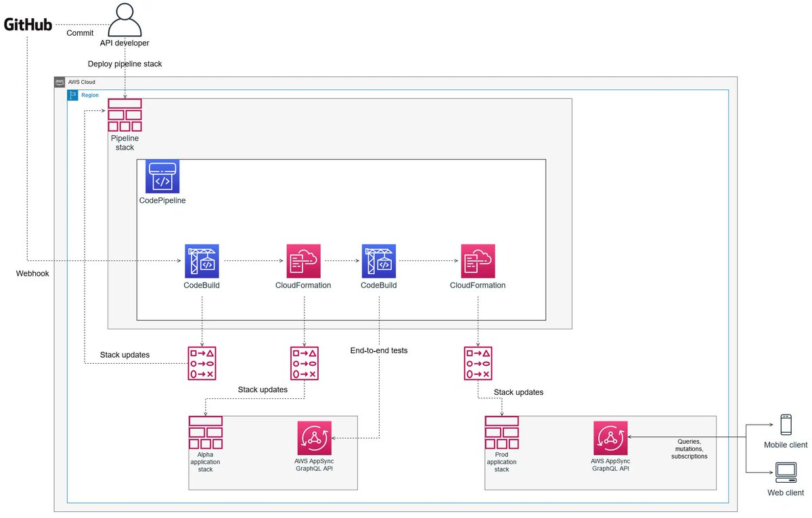This screenshot has height=518, width=812.
Task: Click the "AWS Cloud" label
Action: pyautogui.click(x=82, y=82)
